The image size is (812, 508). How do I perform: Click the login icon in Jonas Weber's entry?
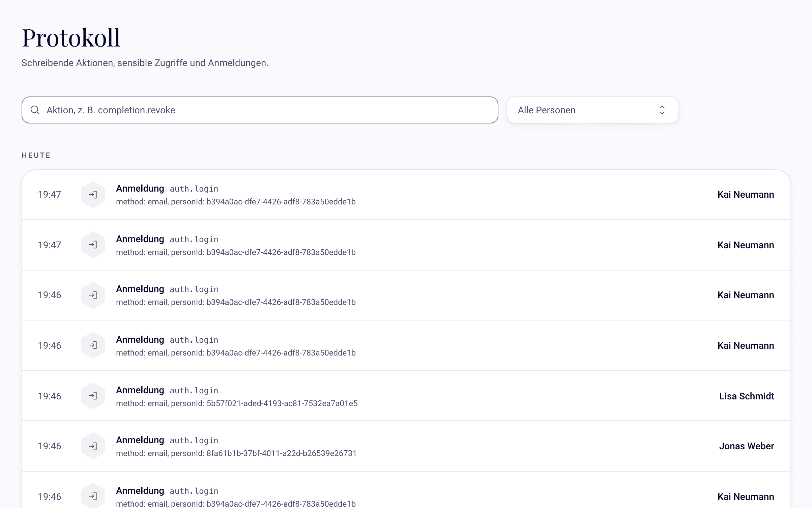(x=93, y=446)
